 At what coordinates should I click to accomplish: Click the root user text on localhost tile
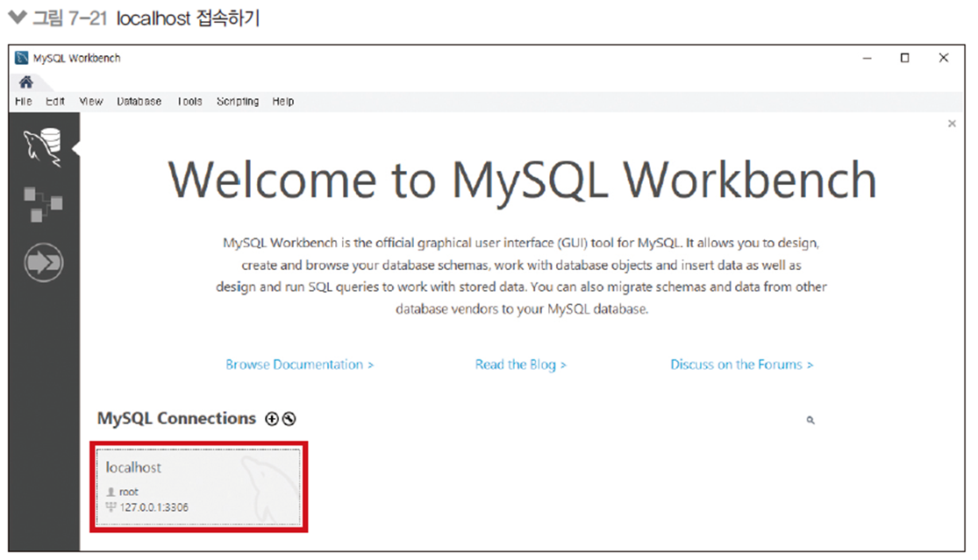click(x=128, y=492)
